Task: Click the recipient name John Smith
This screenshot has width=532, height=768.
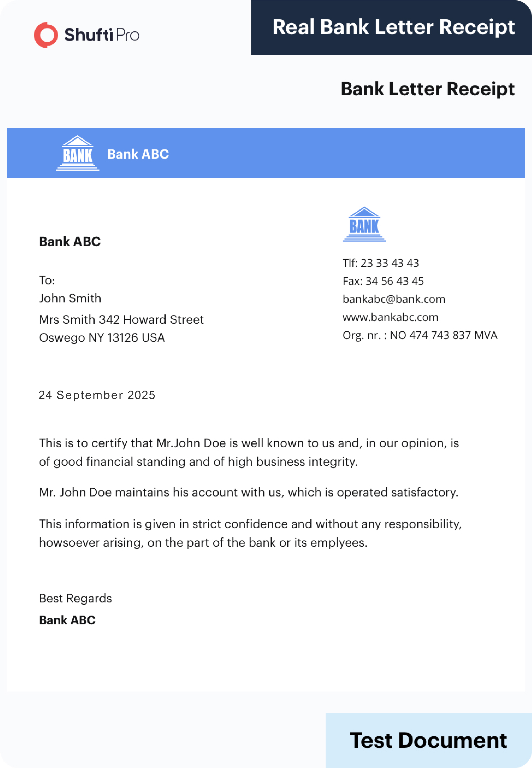Action: pyautogui.click(x=70, y=298)
